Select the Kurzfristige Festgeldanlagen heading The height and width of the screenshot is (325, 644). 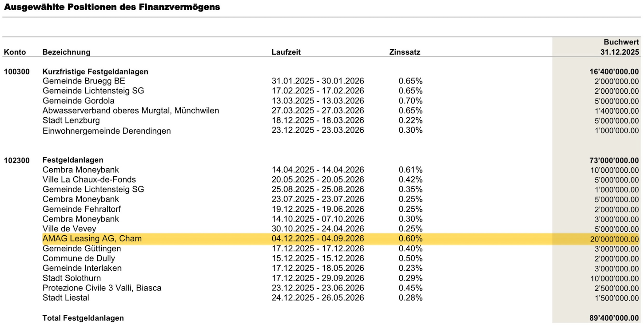click(95, 71)
